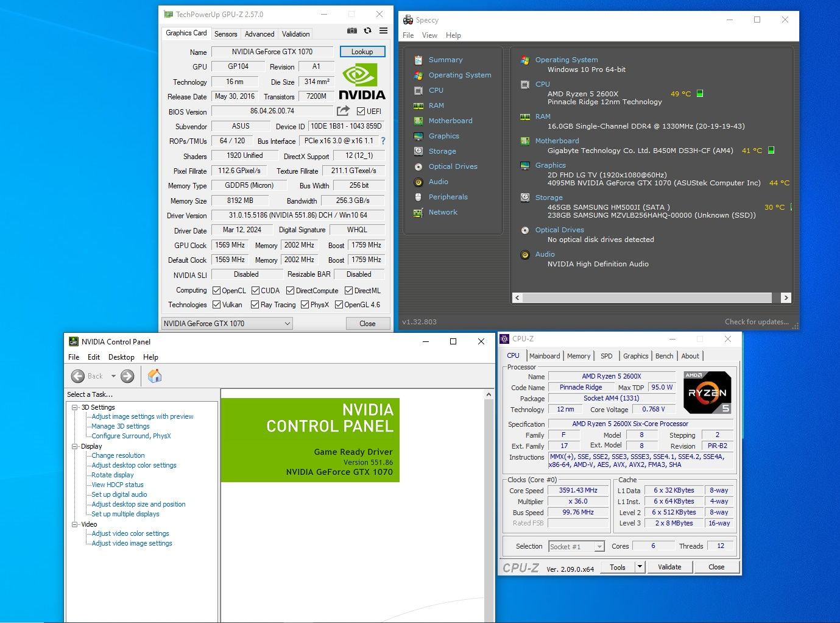This screenshot has height=623, width=840.
Task: Open CPU section in Speccy sidebar
Action: [x=436, y=90]
